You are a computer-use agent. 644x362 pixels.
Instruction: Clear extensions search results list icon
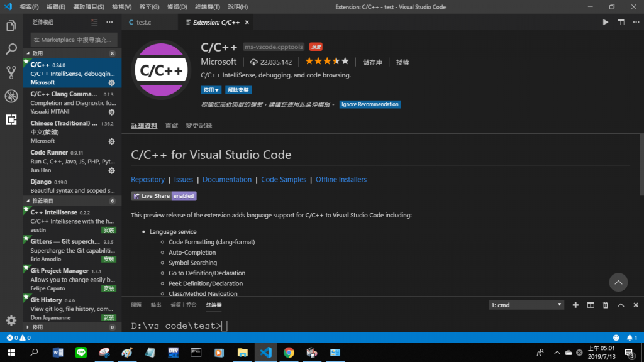[94, 22]
